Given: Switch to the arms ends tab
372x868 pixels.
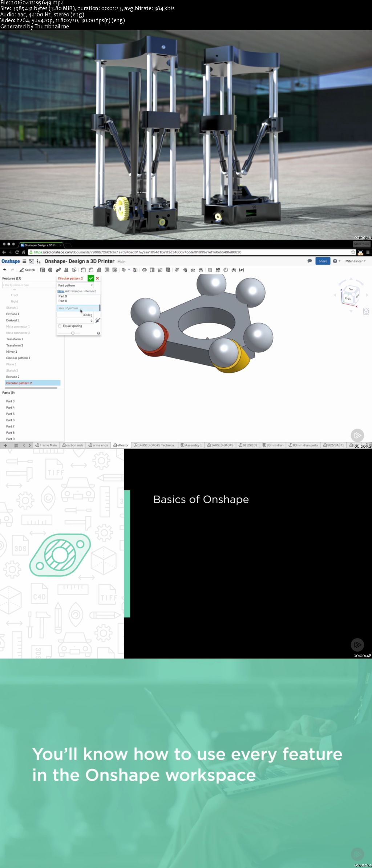Looking at the screenshot, I should [x=98, y=445].
